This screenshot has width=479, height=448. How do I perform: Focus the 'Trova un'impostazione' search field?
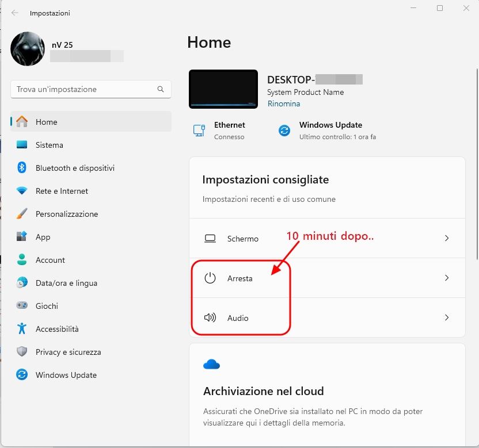coord(91,89)
